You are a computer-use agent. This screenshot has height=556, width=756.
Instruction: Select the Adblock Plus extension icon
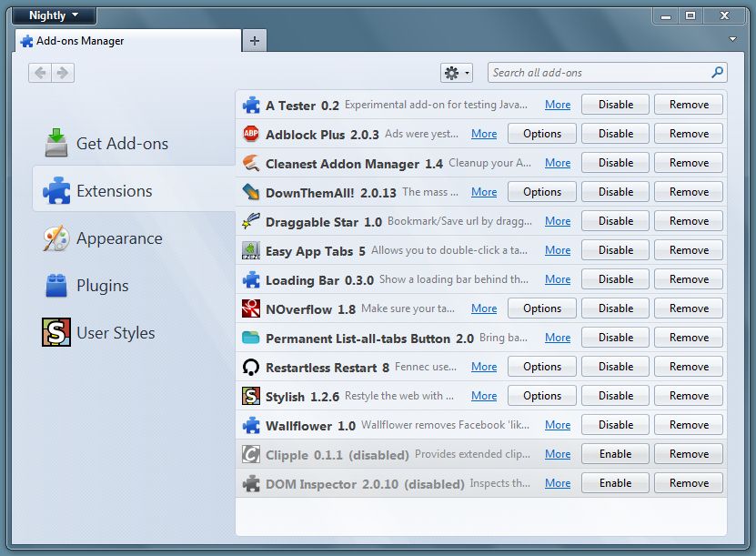248,133
